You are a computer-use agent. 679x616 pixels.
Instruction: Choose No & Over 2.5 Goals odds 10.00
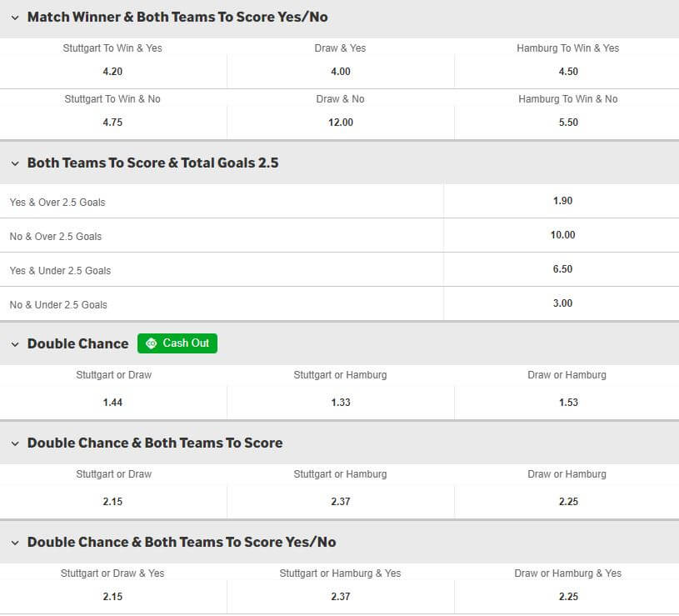pyautogui.click(x=562, y=235)
